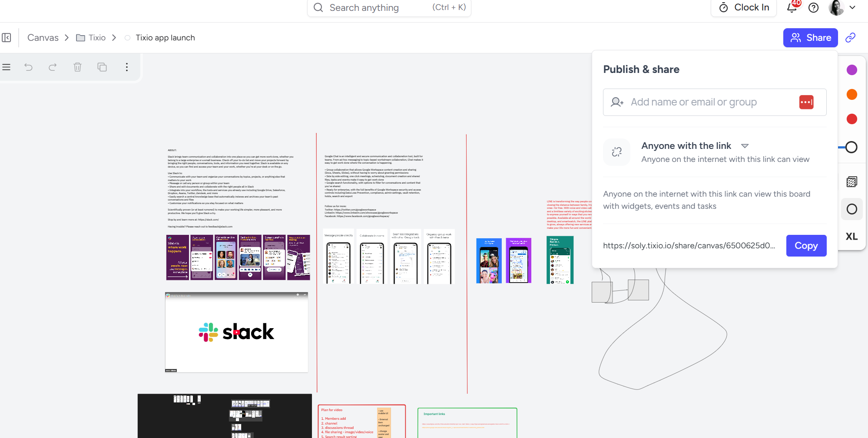Click the Search anything box
The height and width of the screenshot is (438, 868).
389,8
